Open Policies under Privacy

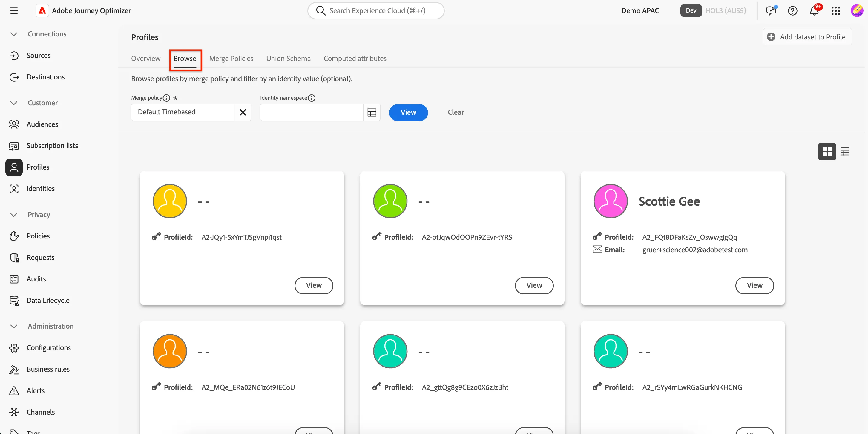[x=38, y=236]
